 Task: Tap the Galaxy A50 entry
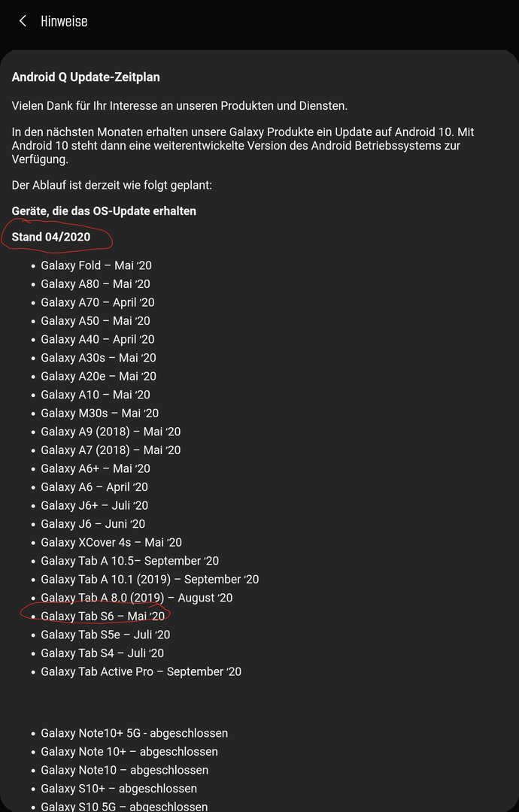pyautogui.click(x=96, y=321)
